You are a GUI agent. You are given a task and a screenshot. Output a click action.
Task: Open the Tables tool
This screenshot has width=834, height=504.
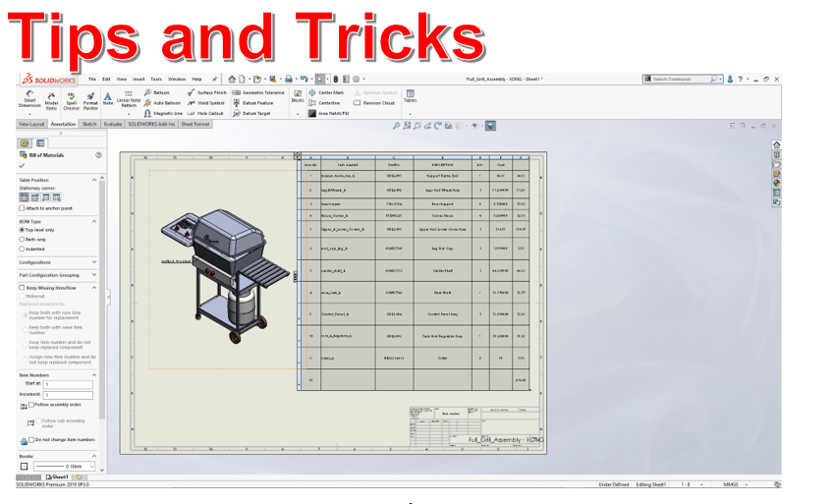(410, 96)
